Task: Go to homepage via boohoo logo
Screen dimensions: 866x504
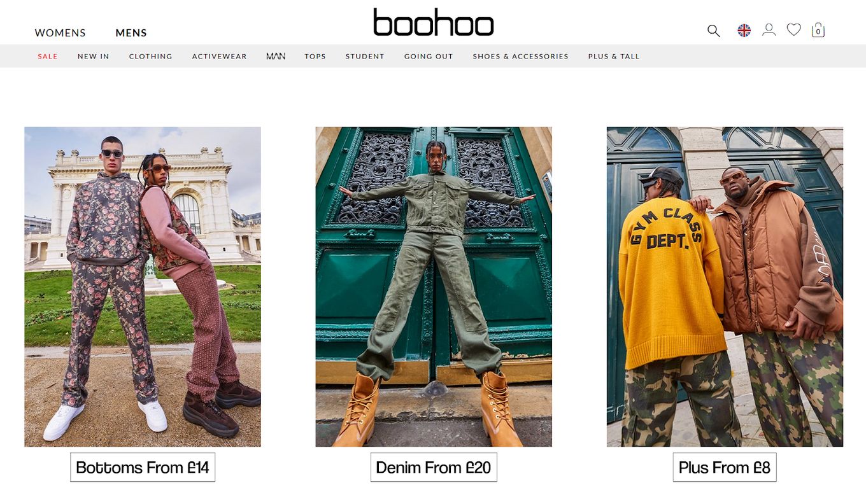Action: point(433,22)
